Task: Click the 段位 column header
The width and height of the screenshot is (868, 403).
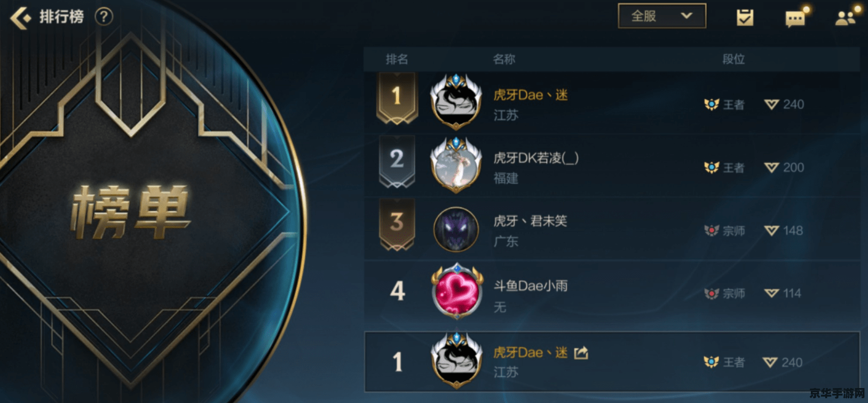Action: (733, 59)
